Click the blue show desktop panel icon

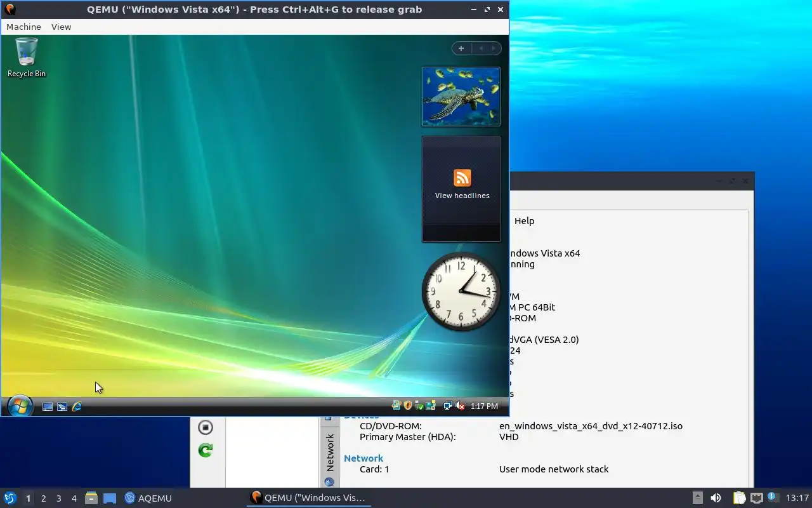(x=110, y=498)
